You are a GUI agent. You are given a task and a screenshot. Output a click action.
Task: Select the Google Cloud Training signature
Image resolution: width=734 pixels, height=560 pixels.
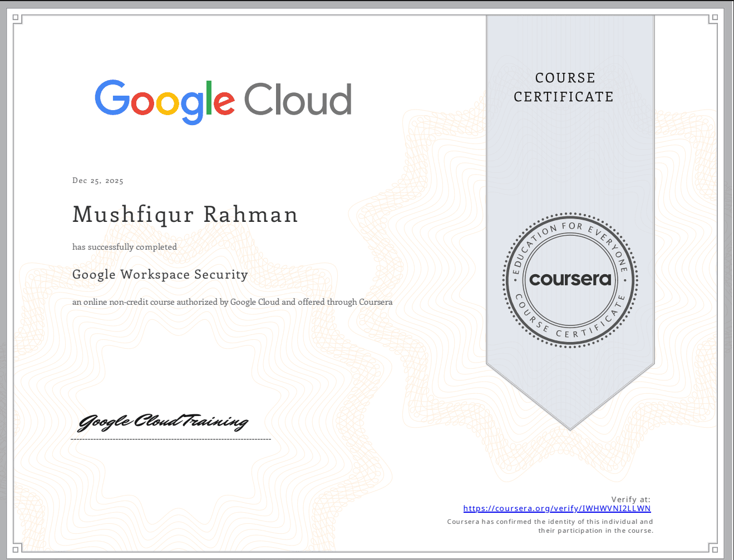163,423
